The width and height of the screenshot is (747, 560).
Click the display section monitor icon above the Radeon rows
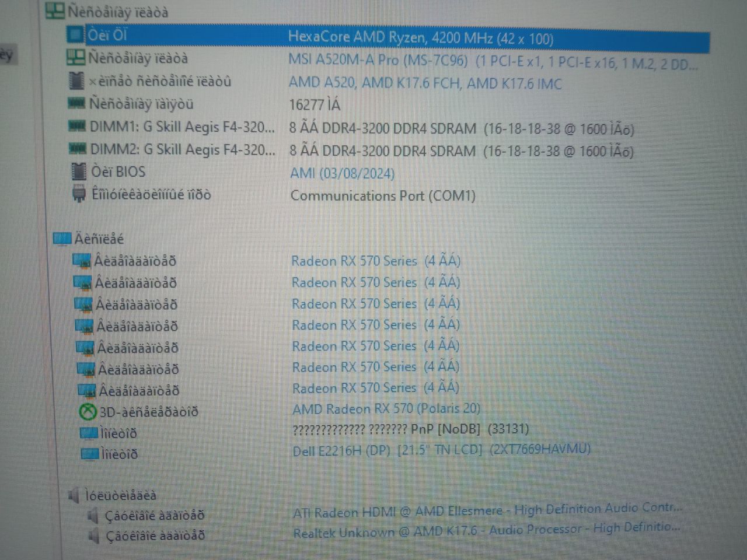62,239
